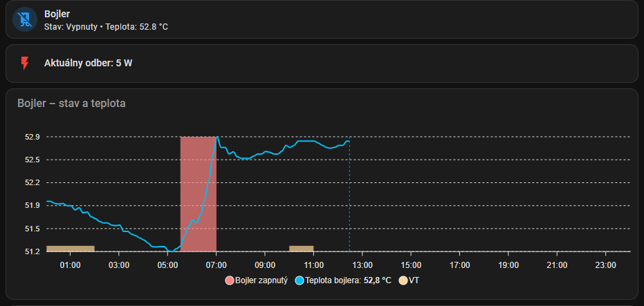Click the Bojler – stav a teplota heading
This screenshot has width=644, height=306.
pyautogui.click(x=71, y=104)
